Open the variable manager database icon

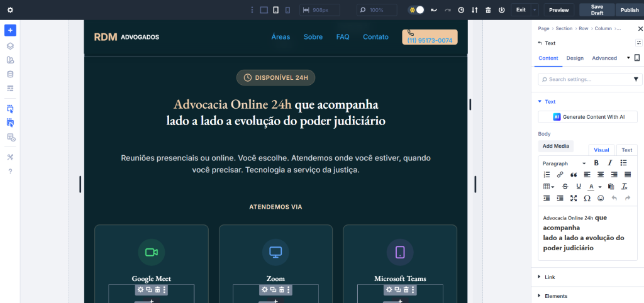coord(10,74)
